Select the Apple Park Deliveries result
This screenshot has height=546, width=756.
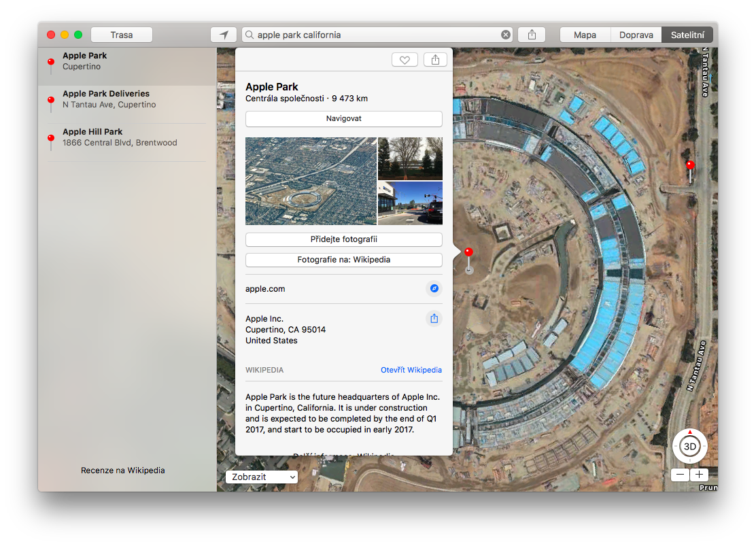click(x=127, y=104)
